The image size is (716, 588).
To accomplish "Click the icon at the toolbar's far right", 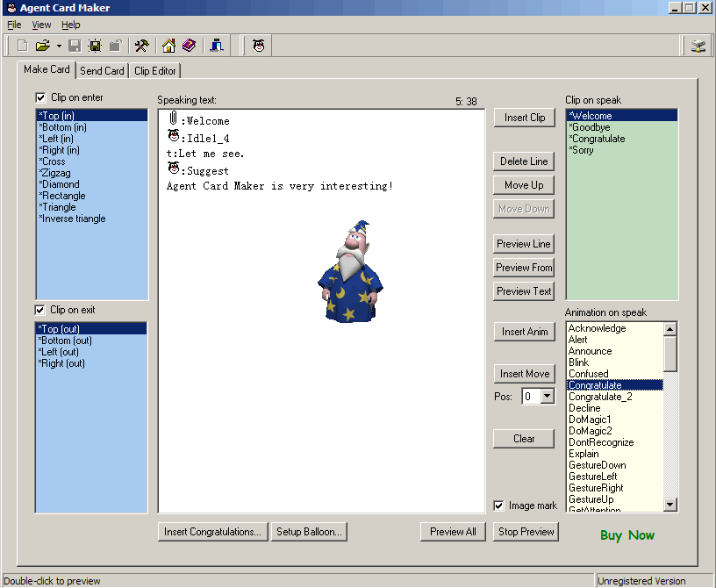I will [698, 46].
